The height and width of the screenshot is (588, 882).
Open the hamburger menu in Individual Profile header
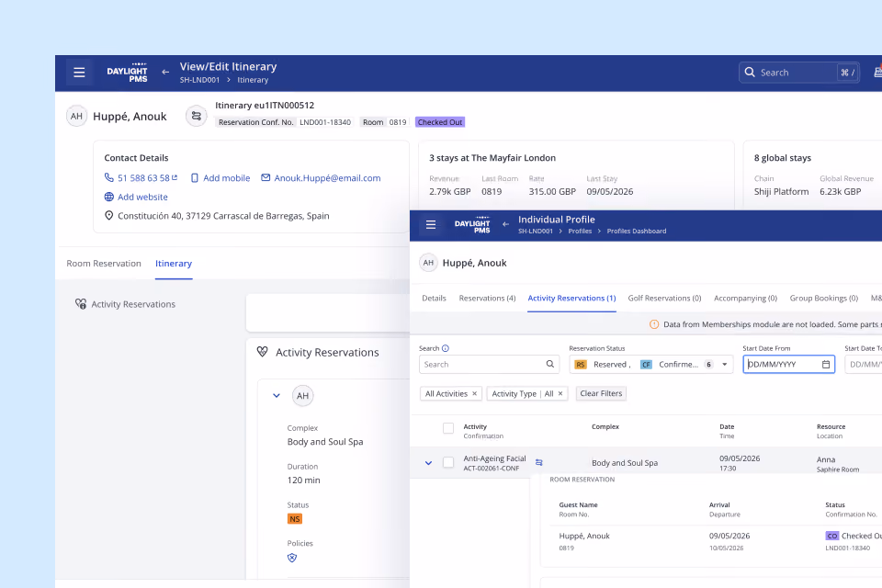[x=431, y=225]
